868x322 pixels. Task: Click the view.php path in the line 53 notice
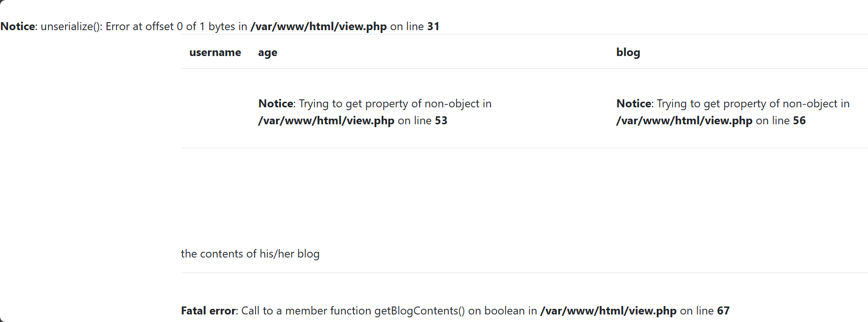(326, 121)
